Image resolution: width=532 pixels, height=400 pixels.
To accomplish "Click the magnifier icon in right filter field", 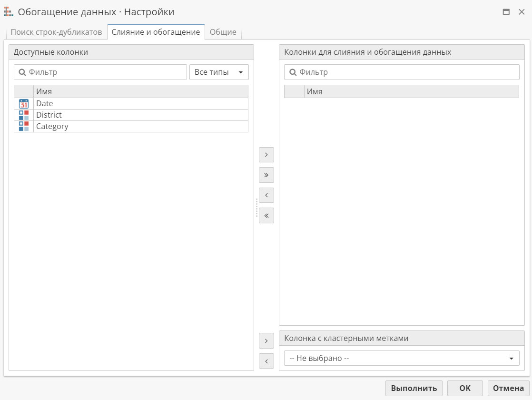I will (x=292, y=72).
